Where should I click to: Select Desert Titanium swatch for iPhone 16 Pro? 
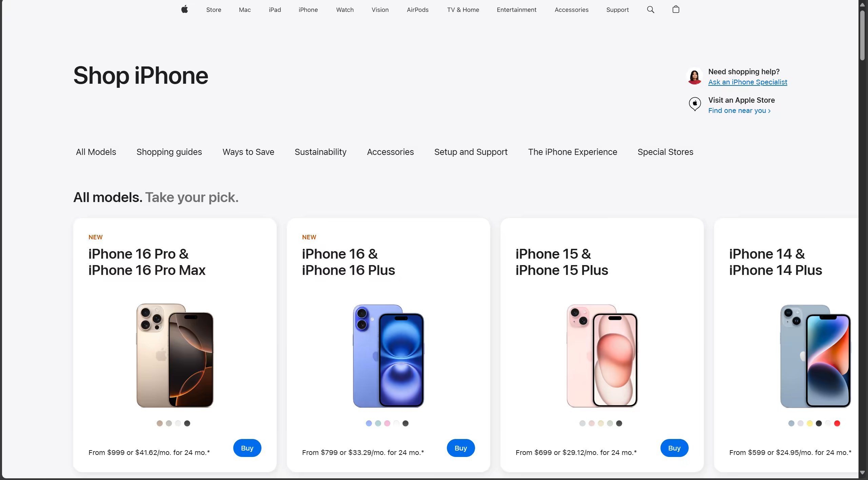tap(160, 423)
